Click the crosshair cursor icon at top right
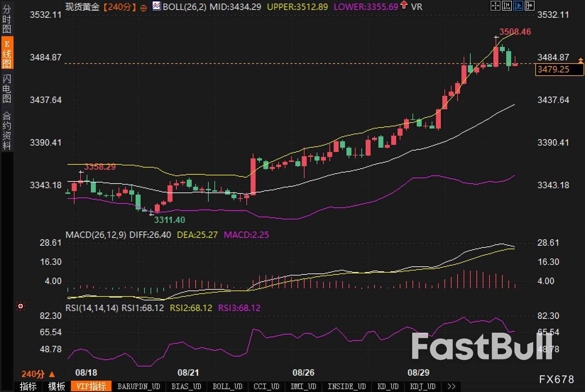The width and height of the screenshot is (585, 392). pos(495,6)
